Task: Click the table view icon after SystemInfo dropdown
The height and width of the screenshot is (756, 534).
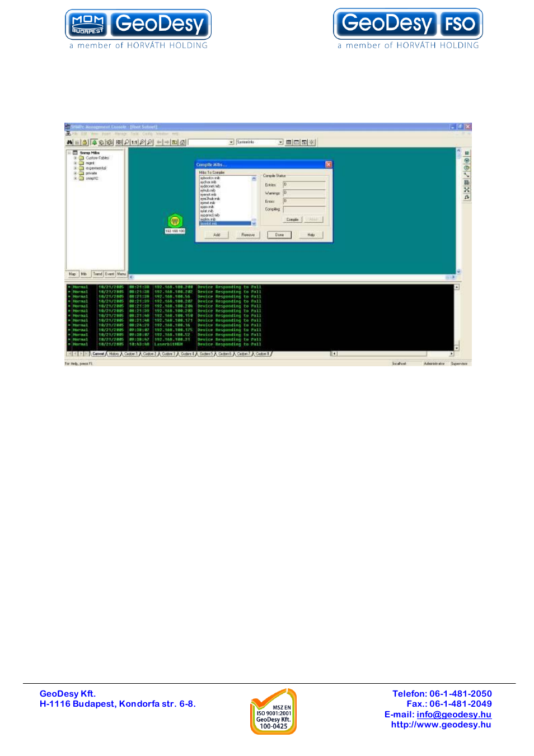Action: coord(289,142)
